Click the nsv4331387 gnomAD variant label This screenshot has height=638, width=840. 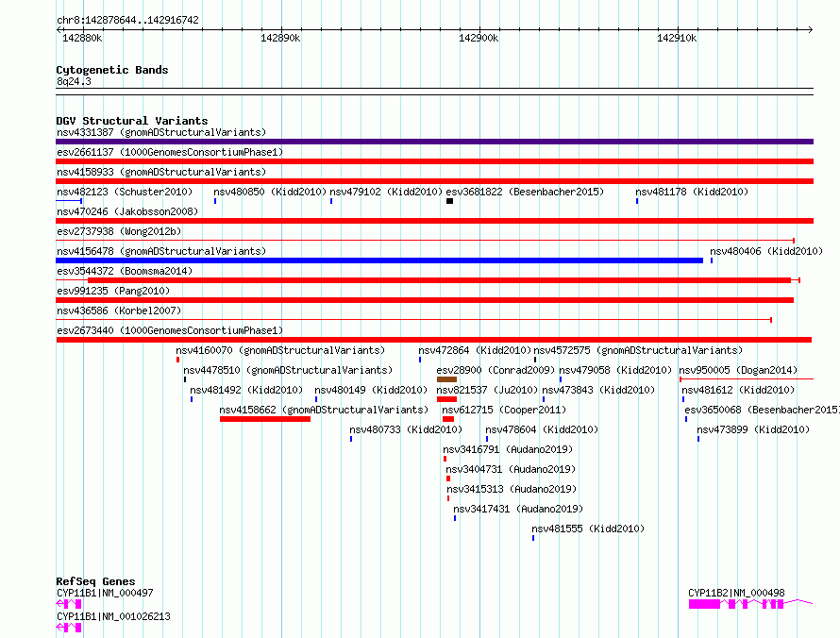coord(161,132)
